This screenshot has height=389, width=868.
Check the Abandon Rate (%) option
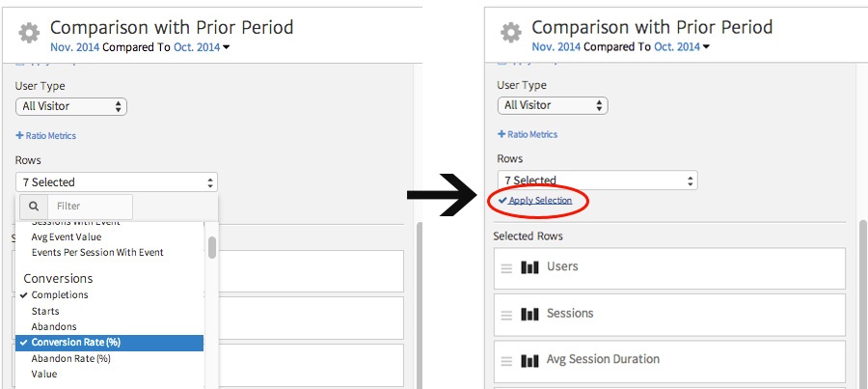point(70,358)
